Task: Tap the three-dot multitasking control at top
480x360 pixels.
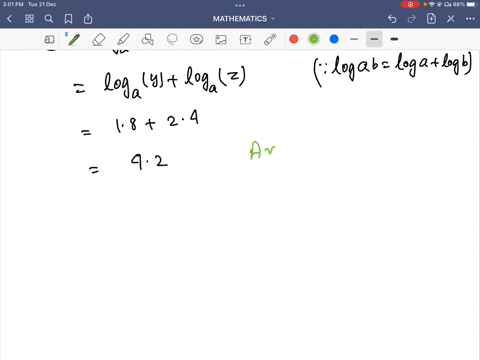Action: pyautogui.click(x=240, y=5)
